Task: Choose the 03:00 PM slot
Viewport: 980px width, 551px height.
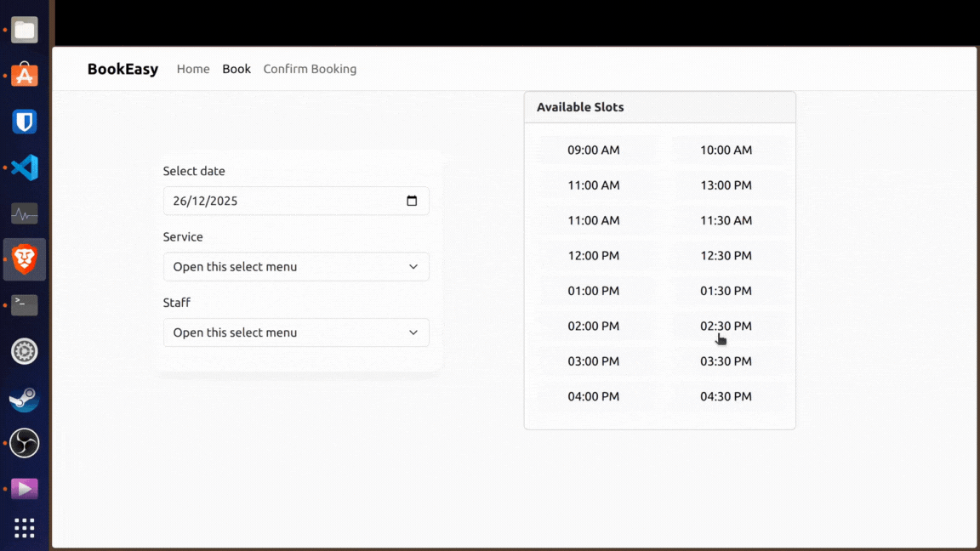Action: 594,361
